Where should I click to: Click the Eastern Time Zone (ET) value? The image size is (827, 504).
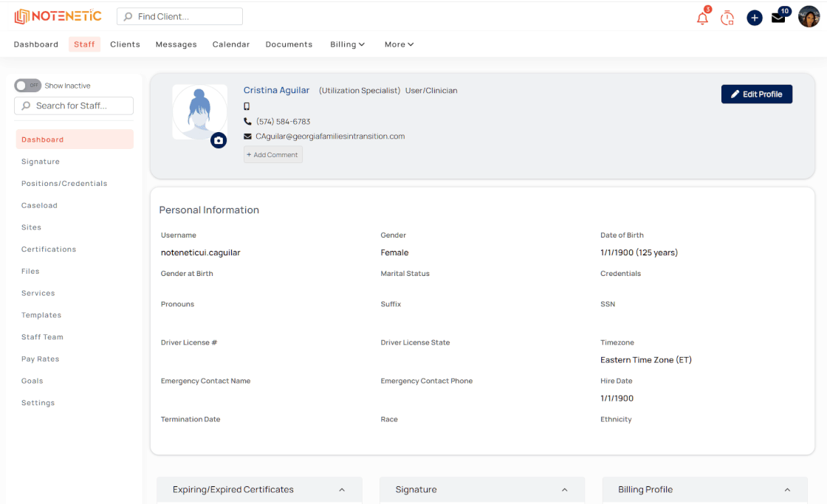tap(645, 359)
